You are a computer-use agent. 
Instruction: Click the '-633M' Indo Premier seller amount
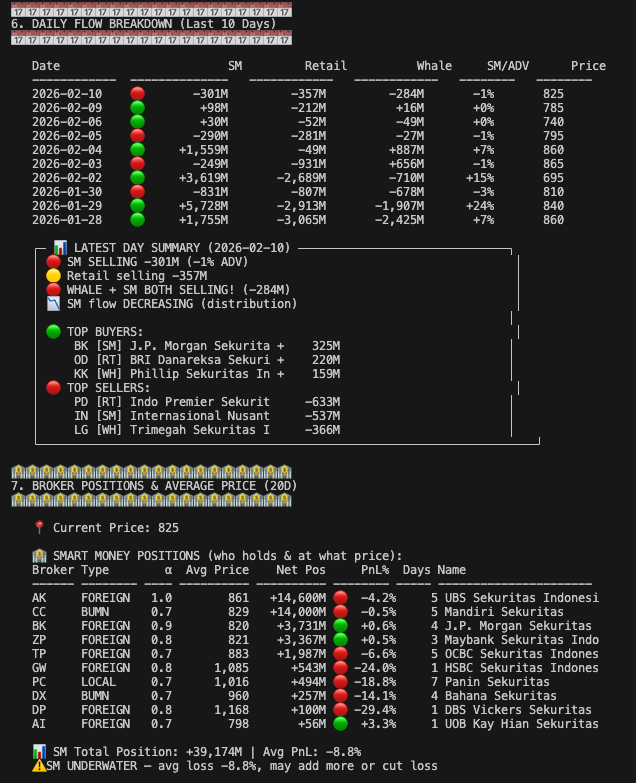pos(322,401)
